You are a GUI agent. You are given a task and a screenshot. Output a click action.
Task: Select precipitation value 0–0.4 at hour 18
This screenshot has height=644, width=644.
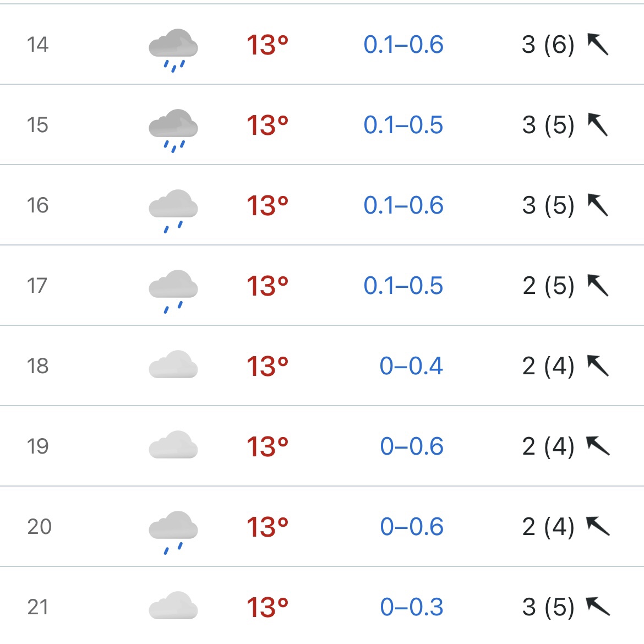tap(411, 365)
